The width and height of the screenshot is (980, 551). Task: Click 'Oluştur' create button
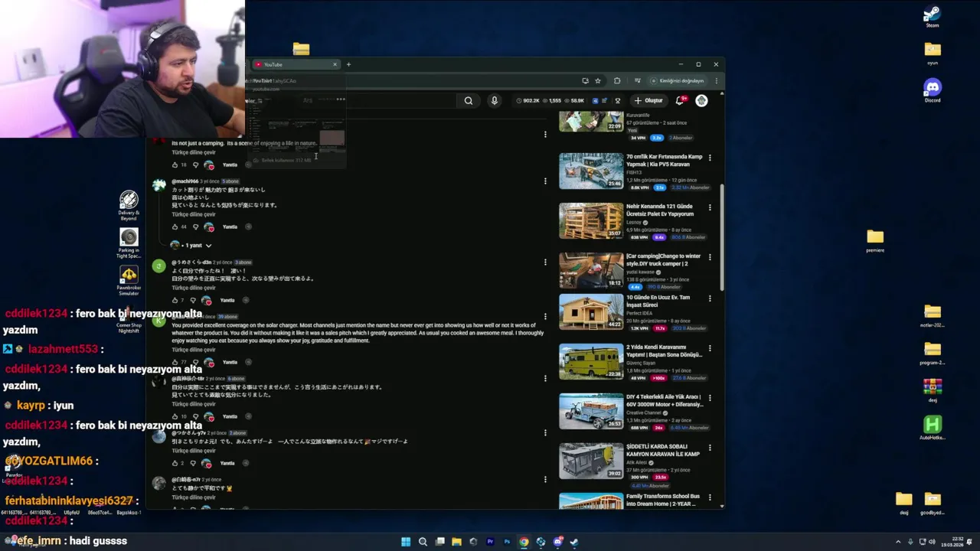648,100
